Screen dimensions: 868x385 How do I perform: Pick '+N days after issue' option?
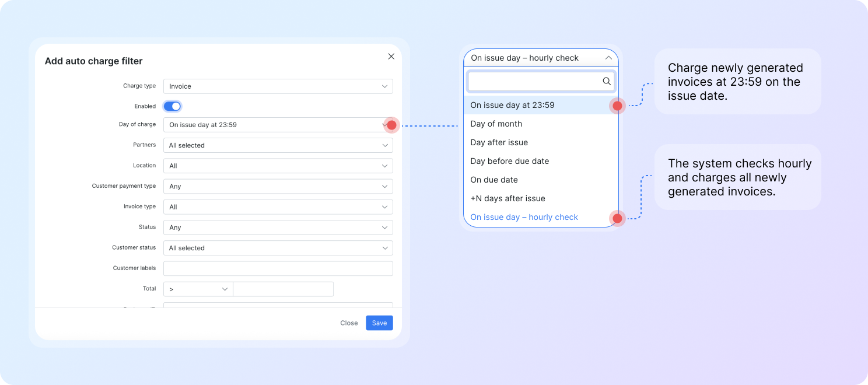[x=541, y=198]
